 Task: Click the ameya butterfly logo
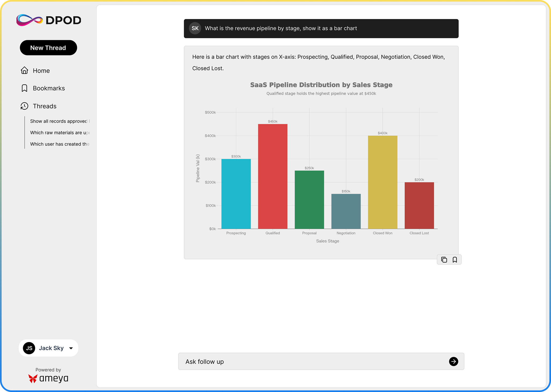(x=33, y=378)
